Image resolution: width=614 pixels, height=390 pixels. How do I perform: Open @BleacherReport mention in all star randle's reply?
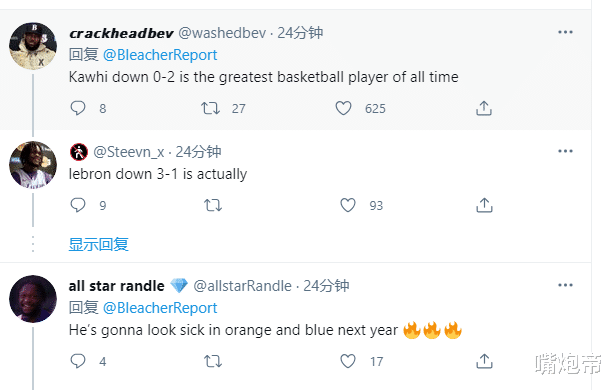pos(160,308)
